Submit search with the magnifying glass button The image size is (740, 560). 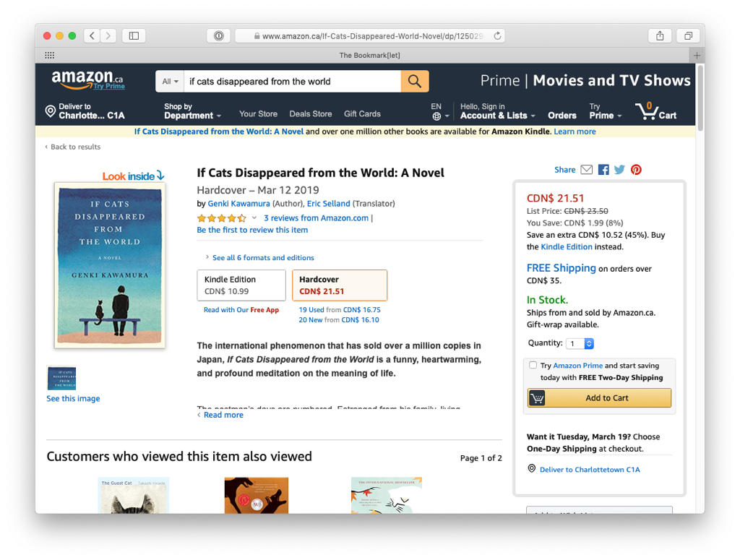(415, 81)
